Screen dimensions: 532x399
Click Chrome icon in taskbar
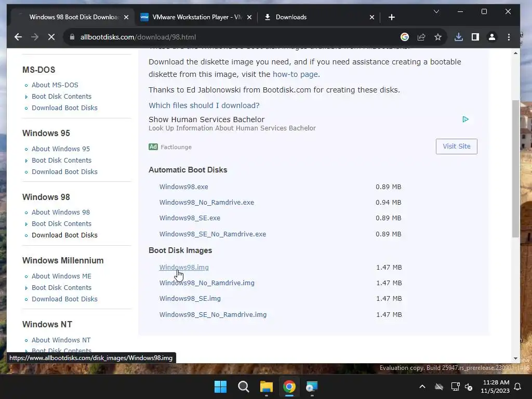point(289,387)
